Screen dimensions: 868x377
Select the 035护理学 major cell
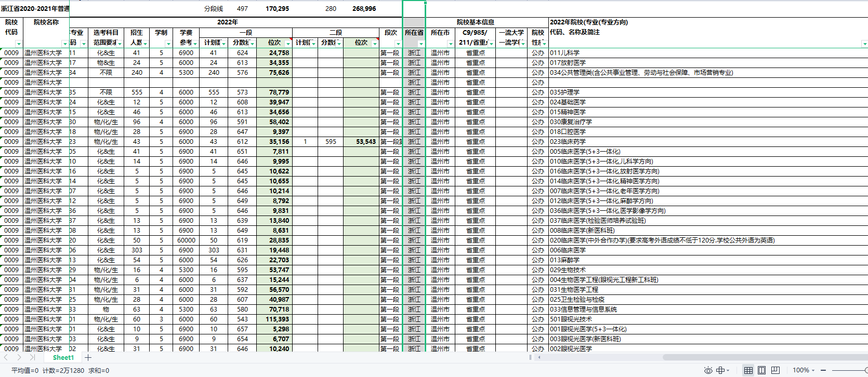click(708, 92)
